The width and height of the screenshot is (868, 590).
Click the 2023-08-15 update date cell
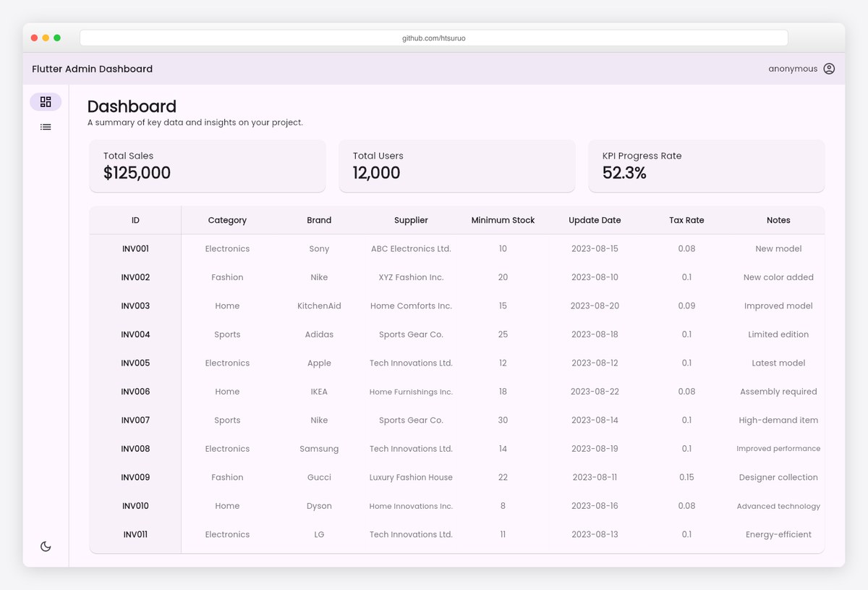point(595,248)
